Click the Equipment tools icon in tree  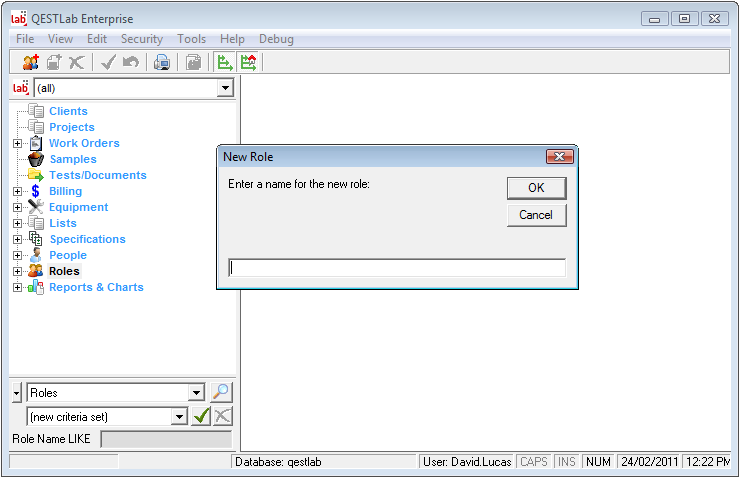click(x=36, y=207)
